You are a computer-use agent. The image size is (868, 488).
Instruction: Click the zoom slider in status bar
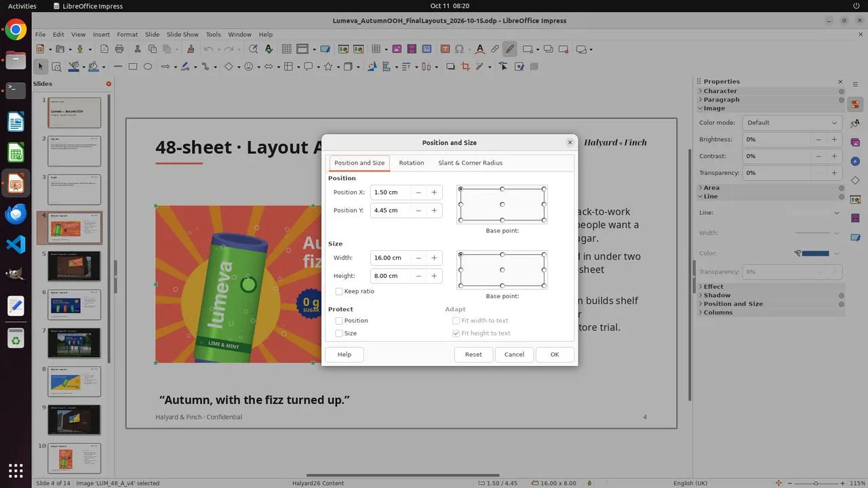(x=816, y=483)
